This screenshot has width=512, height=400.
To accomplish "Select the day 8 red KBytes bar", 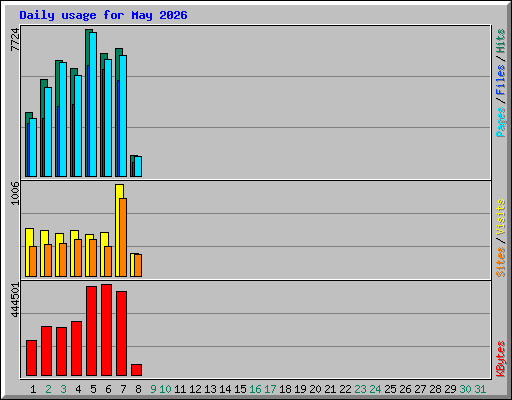I will (136, 370).
